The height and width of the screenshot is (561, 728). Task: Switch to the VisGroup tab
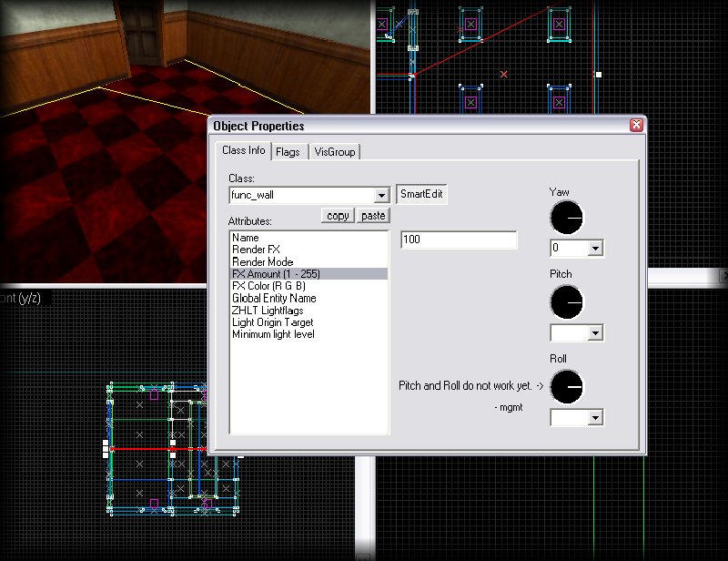[336, 152]
